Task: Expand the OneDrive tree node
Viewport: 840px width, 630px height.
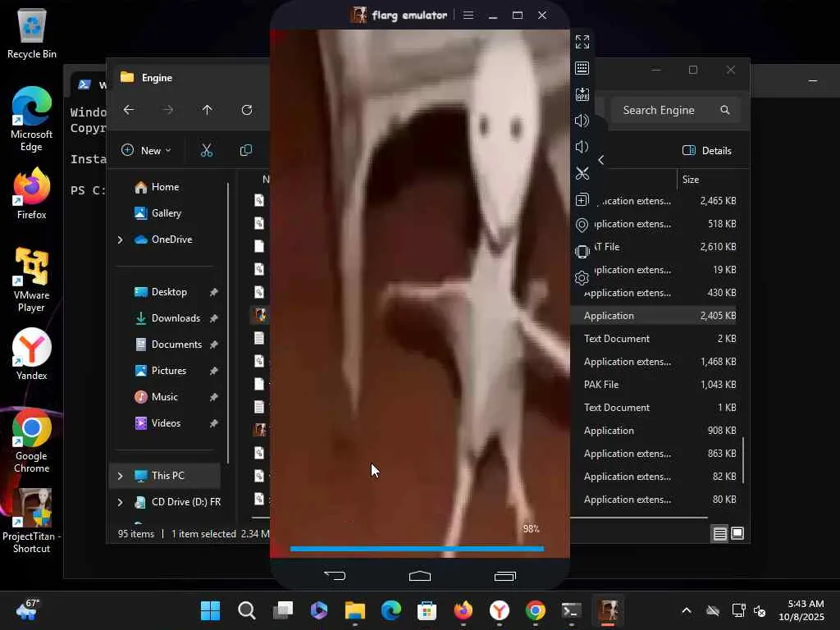Action: (x=120, y=240)
